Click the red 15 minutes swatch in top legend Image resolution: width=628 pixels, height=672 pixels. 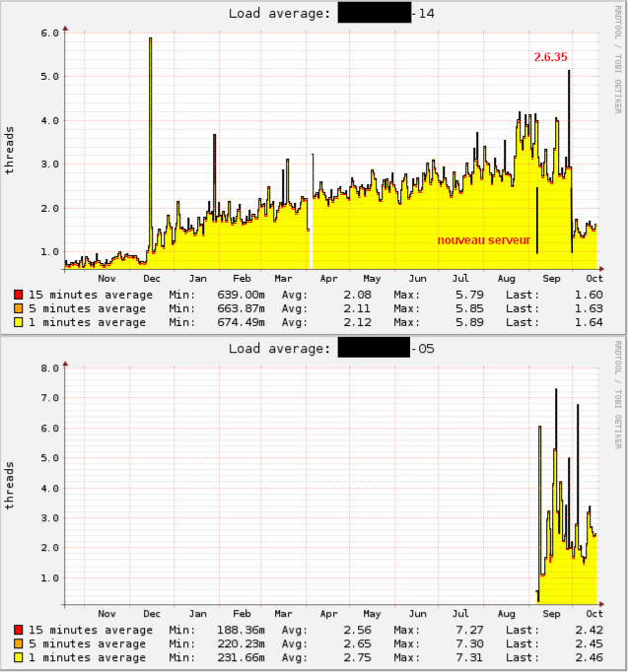coord(19,294)
